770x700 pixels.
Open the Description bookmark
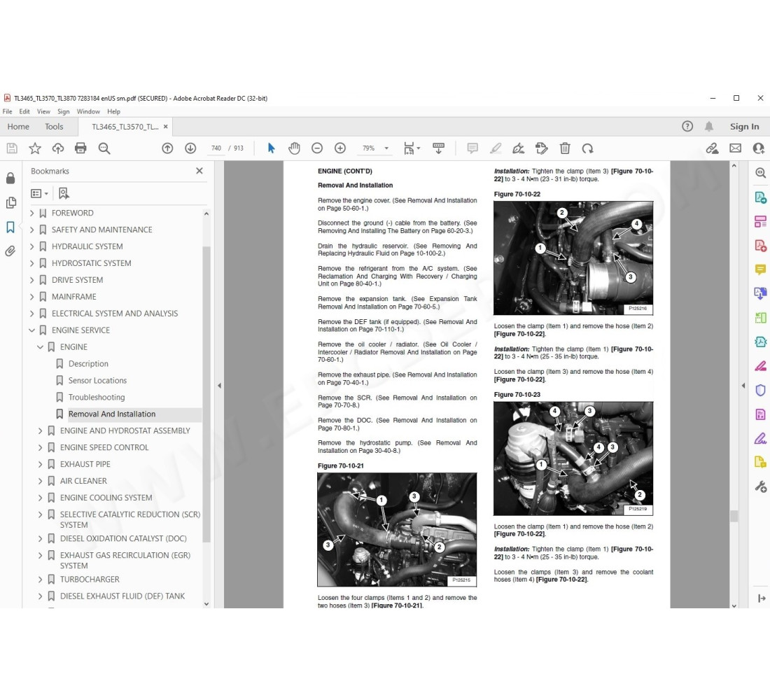[x=88, y=364]
